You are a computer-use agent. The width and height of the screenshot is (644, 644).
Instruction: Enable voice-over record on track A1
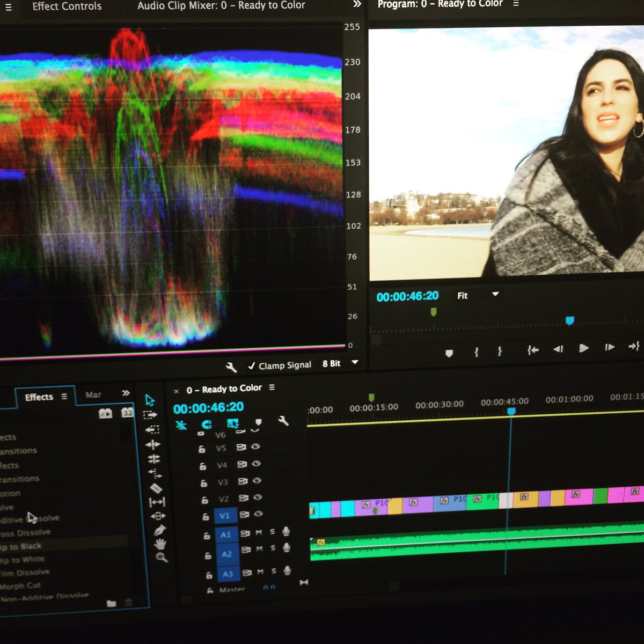286,531
